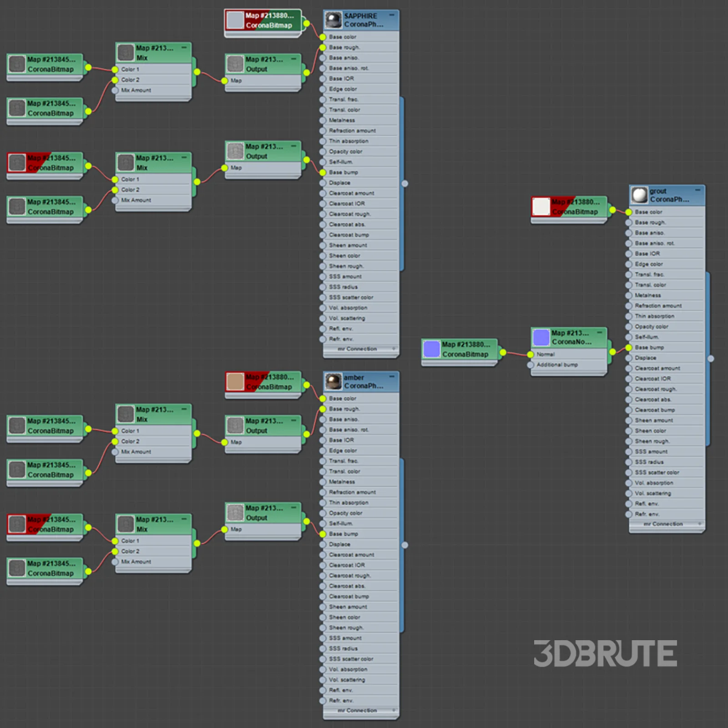Collapse the SAPPHIRE material node

[x=391, y=15]
